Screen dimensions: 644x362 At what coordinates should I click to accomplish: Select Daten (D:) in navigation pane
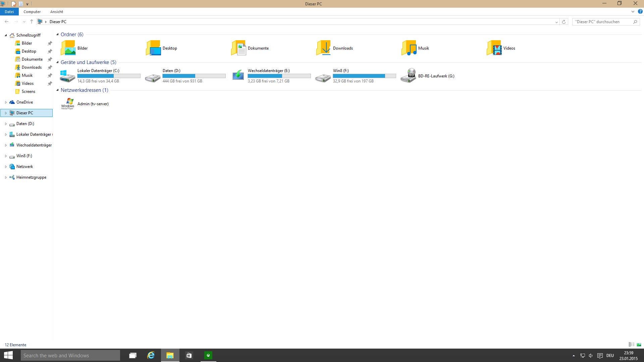(x=25, y=124)
